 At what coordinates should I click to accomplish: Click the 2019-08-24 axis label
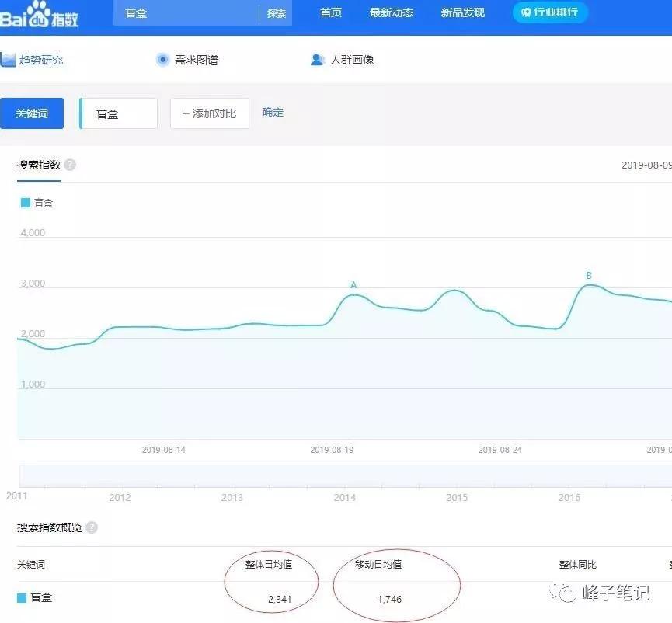pyautogui.click(x=500, y=450)
